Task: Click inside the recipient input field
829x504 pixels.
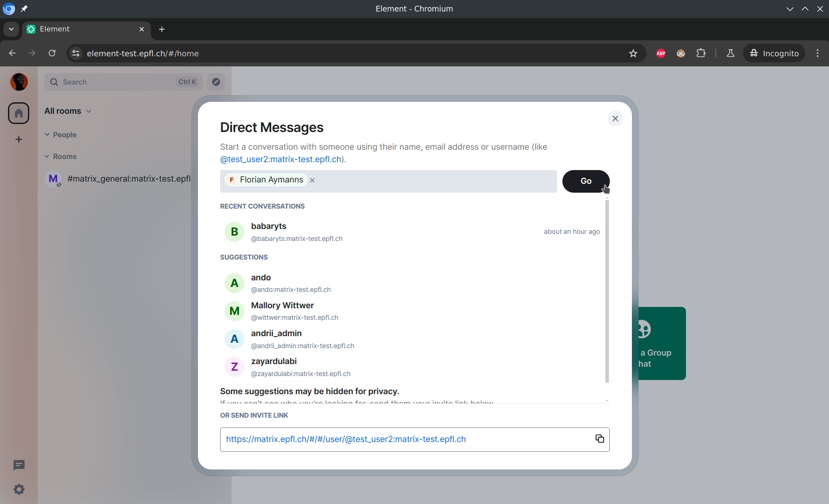Action: (x=434, y=181)
